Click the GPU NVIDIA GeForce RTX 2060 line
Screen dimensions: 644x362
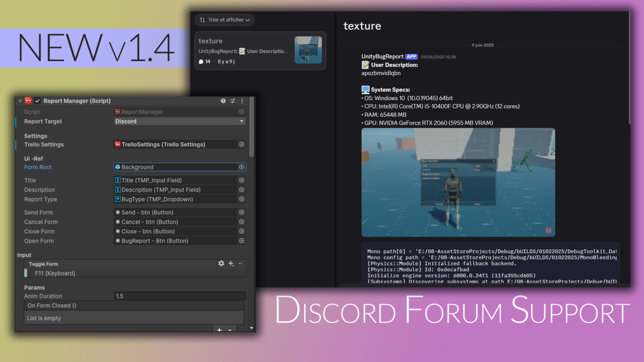[x=427, y=123]
